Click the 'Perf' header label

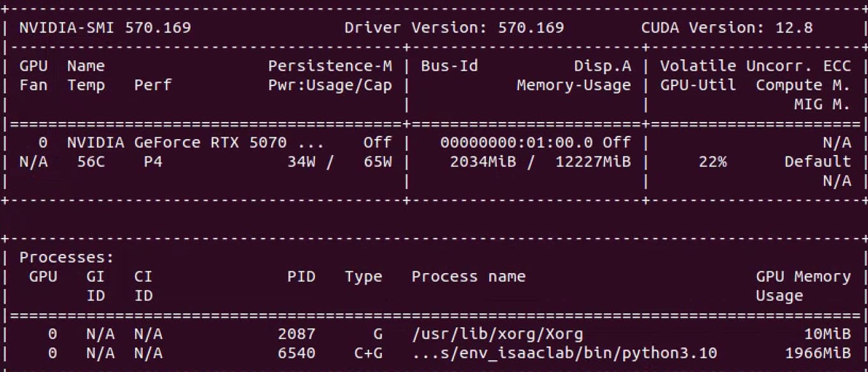click(153, 85)
